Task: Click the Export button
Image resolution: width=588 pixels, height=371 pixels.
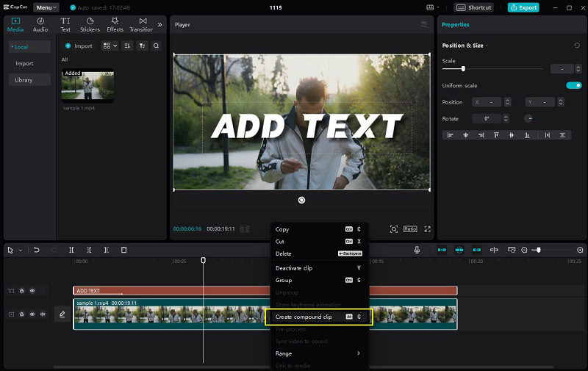Action: click(523, 7)
